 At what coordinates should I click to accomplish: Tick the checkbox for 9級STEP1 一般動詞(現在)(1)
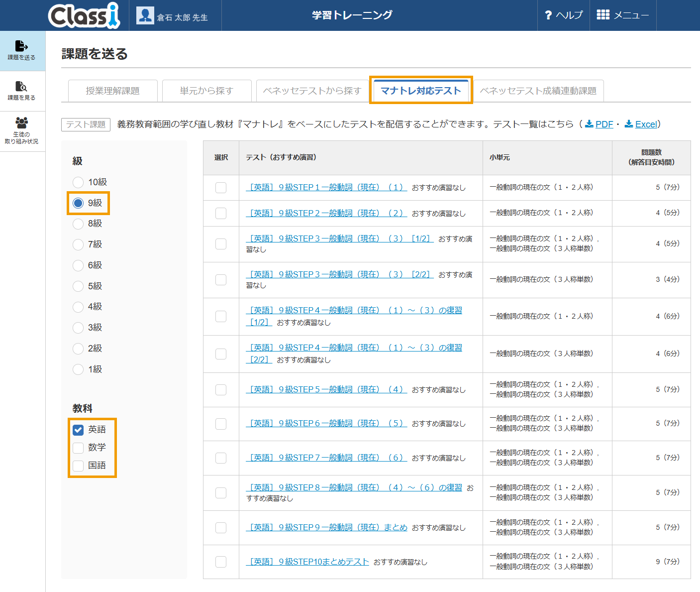pos(221,188)
